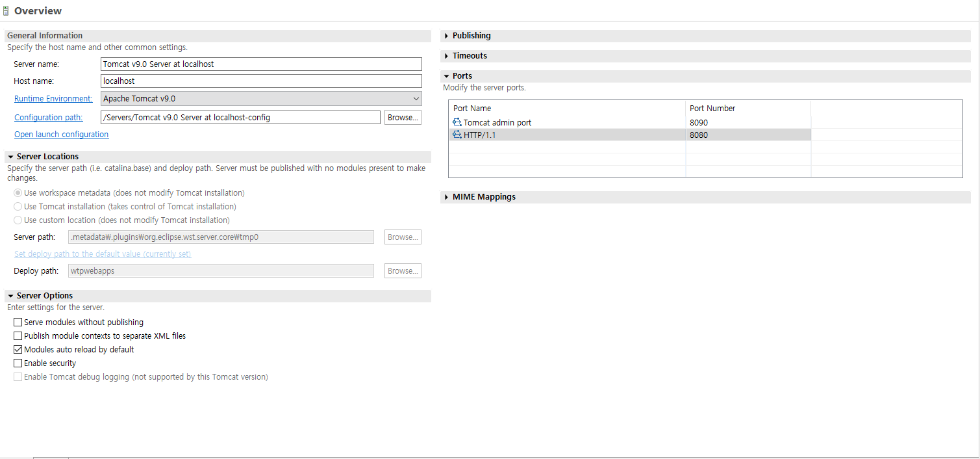The height and width of the screenshot is (459, 980).
Task: Select Use custom location radio option
Action: pyautogui.click(x=18, y=220)
